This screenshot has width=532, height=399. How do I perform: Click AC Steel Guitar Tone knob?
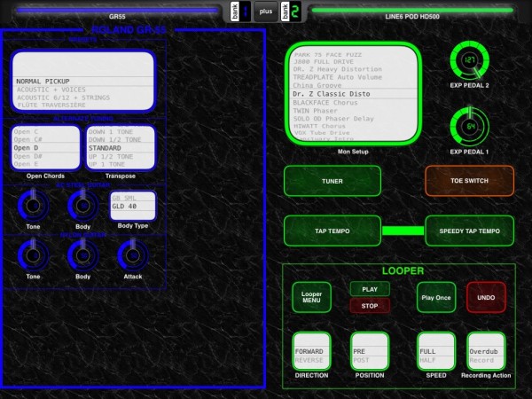tap(33, 206)
